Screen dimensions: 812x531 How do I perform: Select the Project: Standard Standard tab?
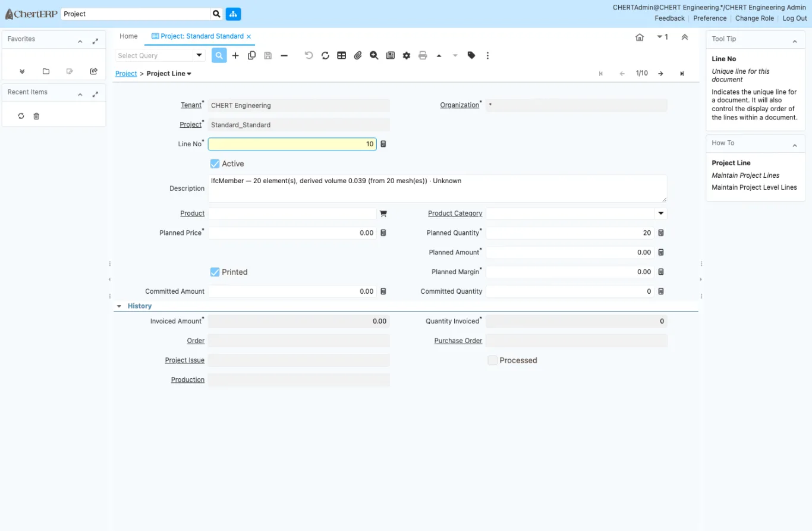point(198,36)
